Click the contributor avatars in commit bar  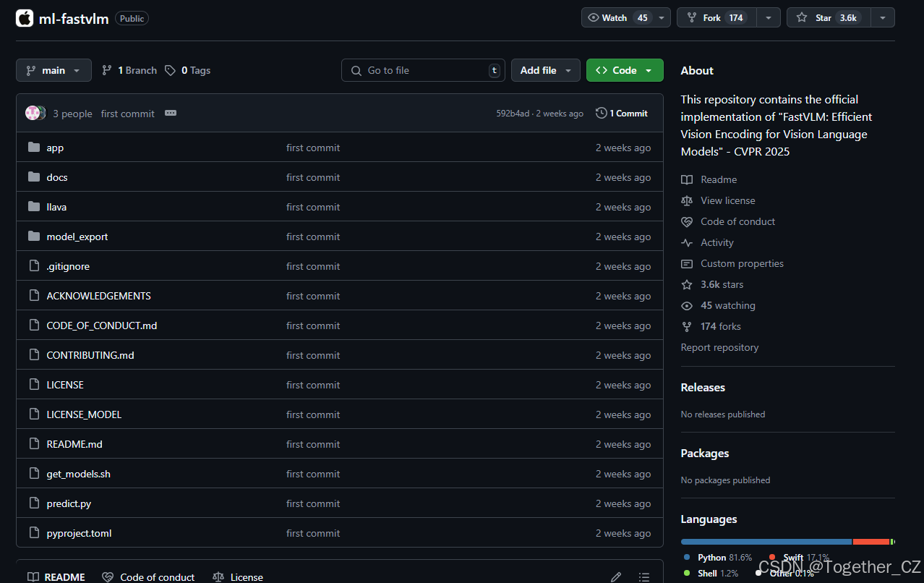point(35,113)
